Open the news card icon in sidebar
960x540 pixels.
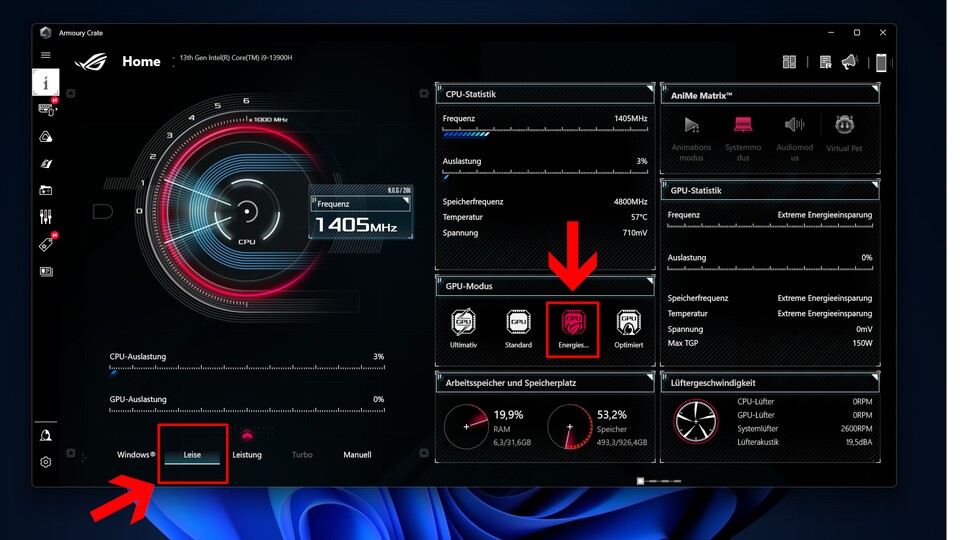click(x=46, y=271)
